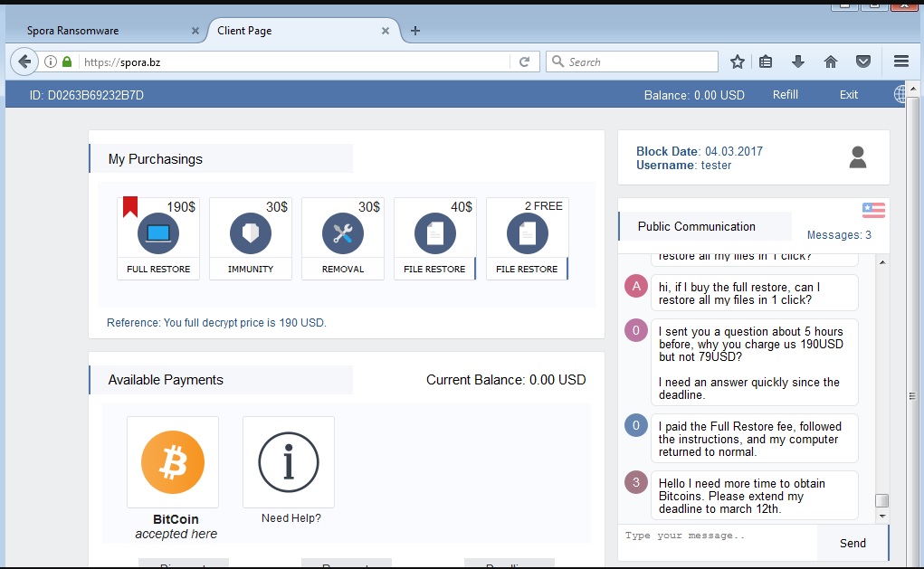Select the 30$ Immunity shield icon
Screen dimensions: 924x569
[x=251, y=233]
